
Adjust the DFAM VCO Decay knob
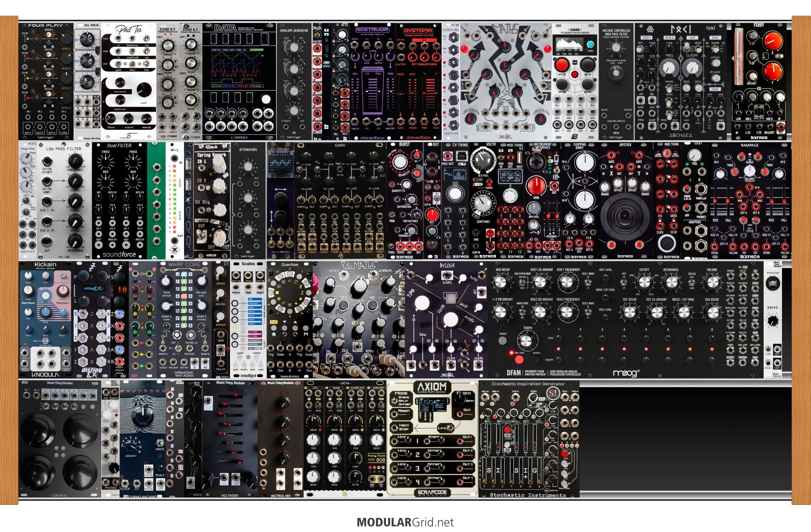tap(500, 282)
